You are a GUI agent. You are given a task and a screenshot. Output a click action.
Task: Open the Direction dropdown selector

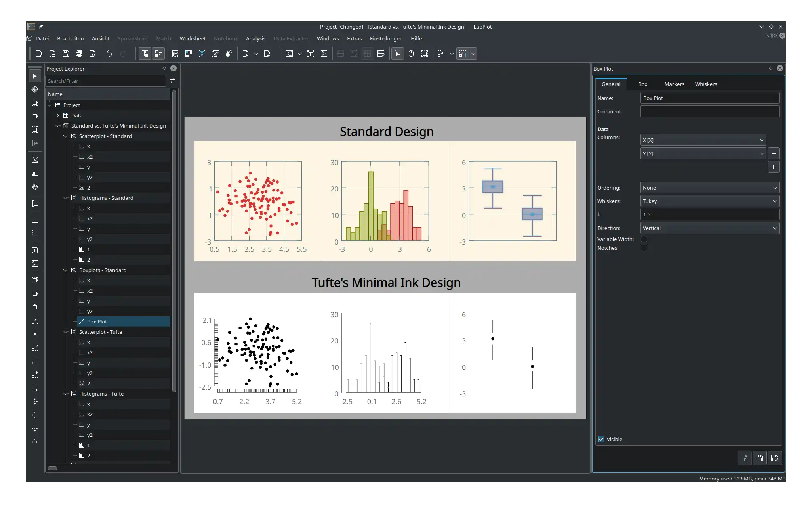(x=709, y=228)
